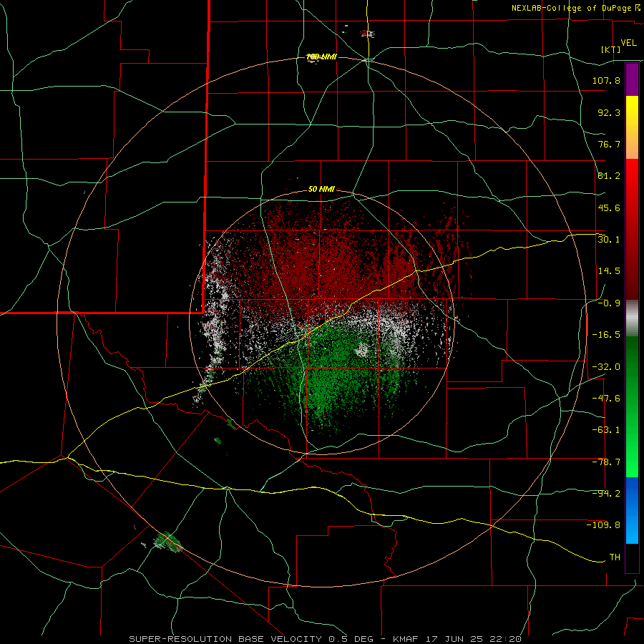Image resolution: width=644 pixels, height=644 pixels.
Task: Select the -78.7 velocity scale value
Action: [x=606, y=462]
